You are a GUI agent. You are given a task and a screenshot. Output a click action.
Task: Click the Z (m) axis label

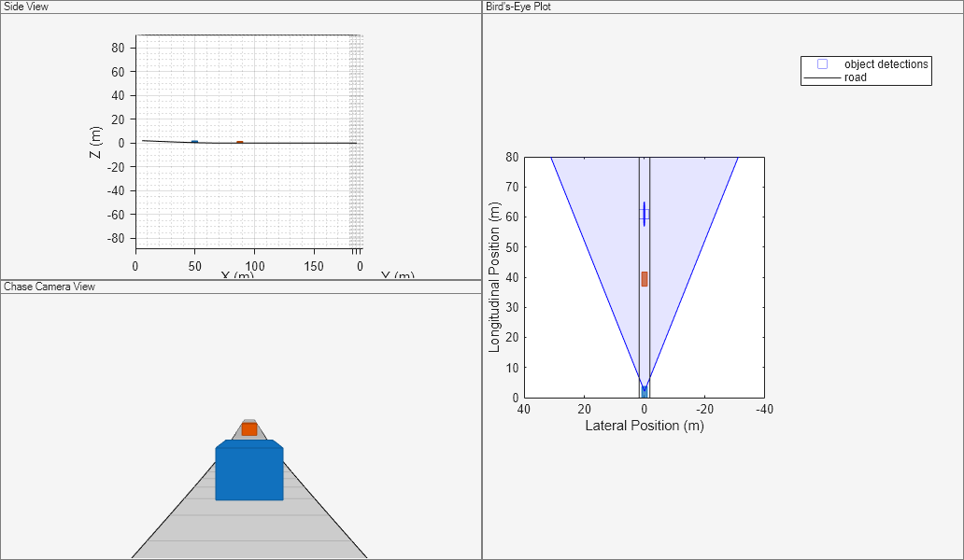tap(94, 143)
